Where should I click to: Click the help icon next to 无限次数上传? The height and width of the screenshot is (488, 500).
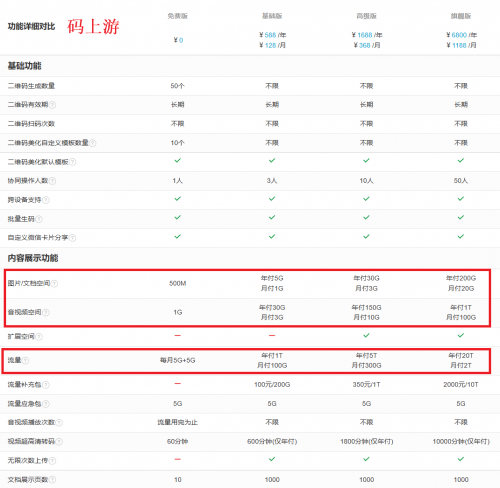(52, 461)
